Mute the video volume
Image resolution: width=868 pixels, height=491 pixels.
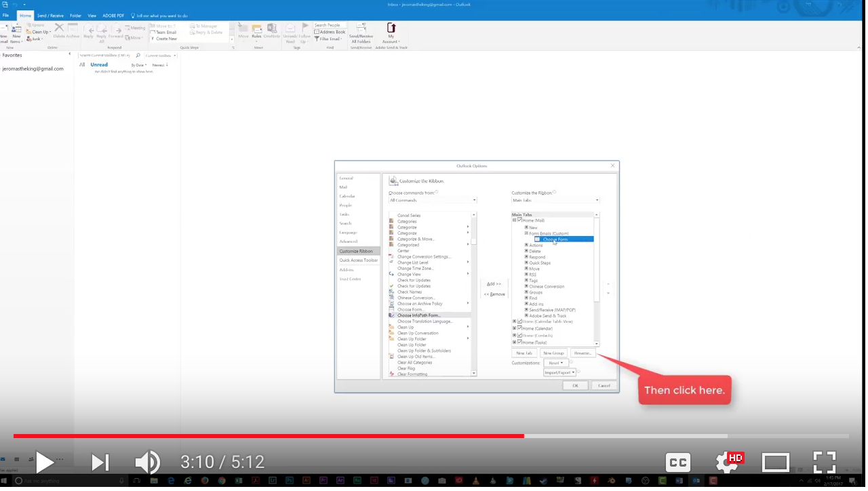coord(146,463)
